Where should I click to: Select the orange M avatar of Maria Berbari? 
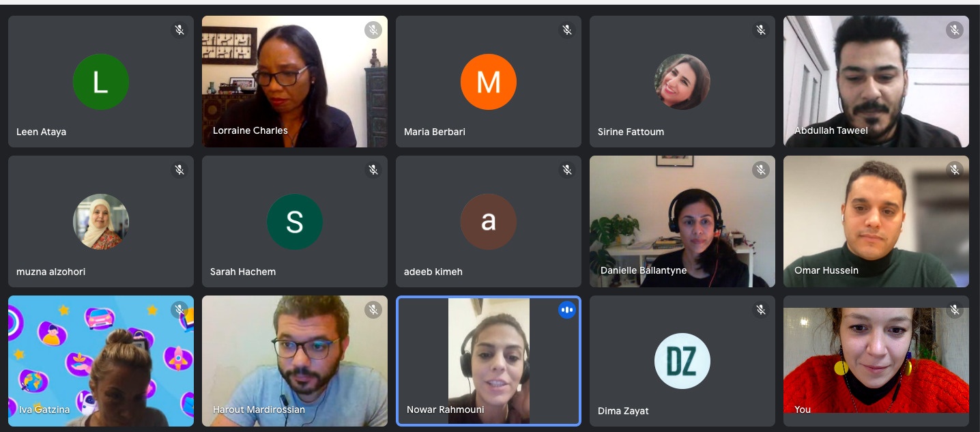[489, 82]
